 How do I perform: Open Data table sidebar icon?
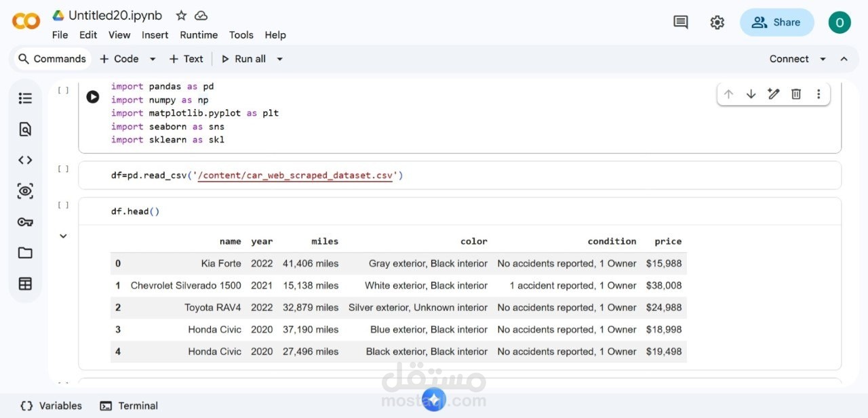[25, 284]
